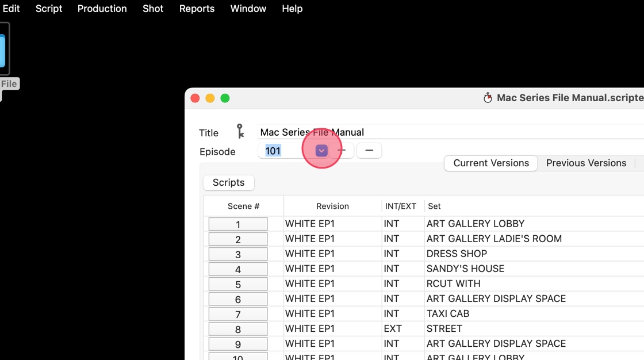Open the Reports menu
644x360 pixels.
pos(197,9)
